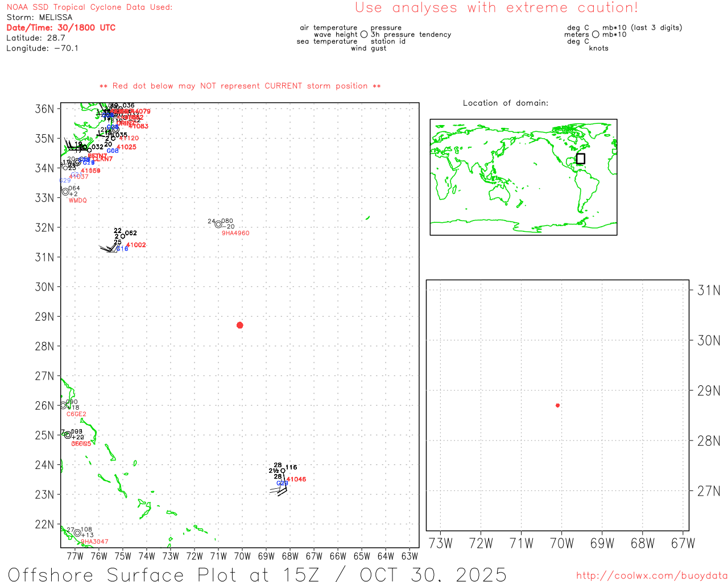This screenshot has width=728, height=582.
Task: Click the 33N latitude label on main map
Action: [44, 198]
